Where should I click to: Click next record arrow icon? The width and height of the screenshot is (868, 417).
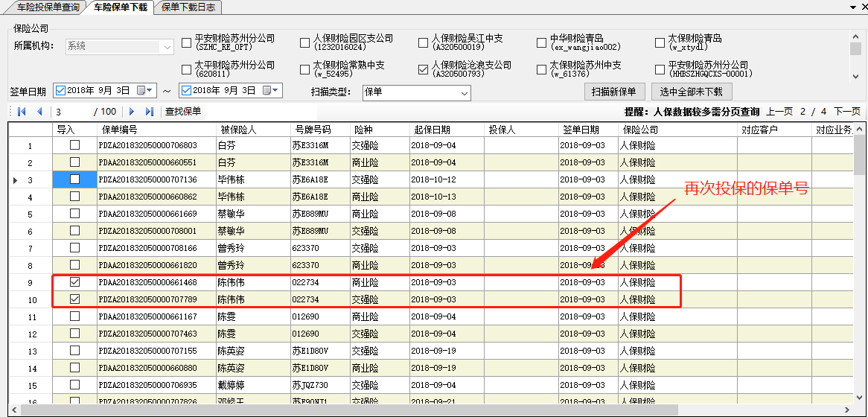coord(132,112)
